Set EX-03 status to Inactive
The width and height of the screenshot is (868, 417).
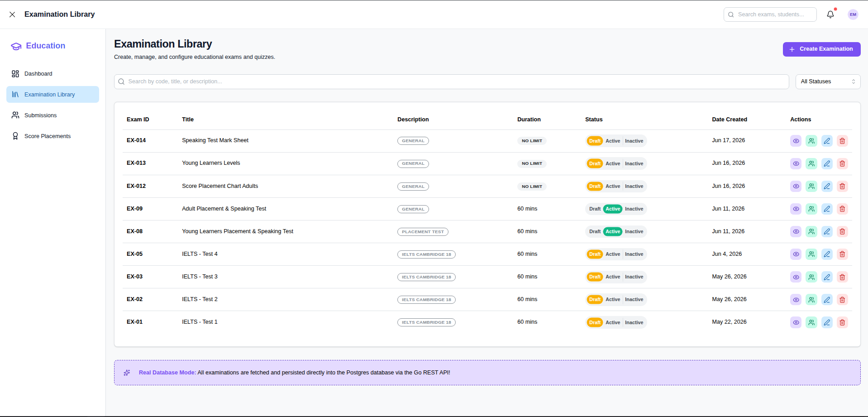point(634,277)
